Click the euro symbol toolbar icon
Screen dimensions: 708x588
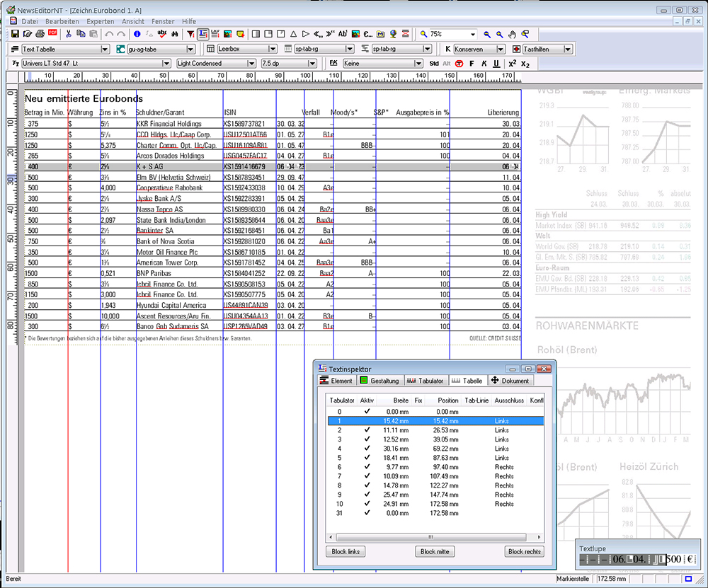[368, 34]
